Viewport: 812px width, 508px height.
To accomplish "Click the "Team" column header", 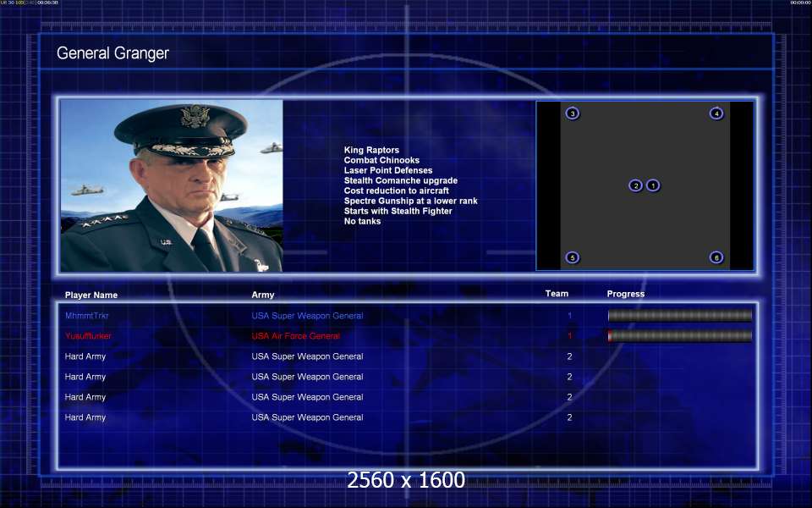I will tap(557, 294).
